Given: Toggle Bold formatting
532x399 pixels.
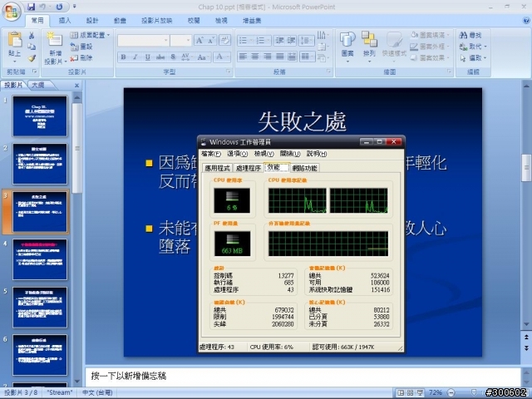Looking at the screenshot, I should pyautogui.click(x=123, y=57).
